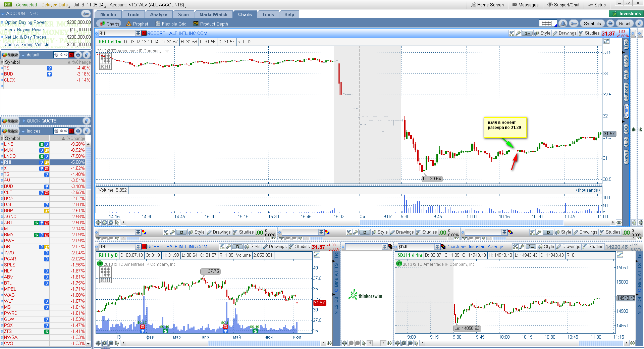Expand the QUICK QUOTE gadget
This screenshot has width=644, height=349.
24,121
